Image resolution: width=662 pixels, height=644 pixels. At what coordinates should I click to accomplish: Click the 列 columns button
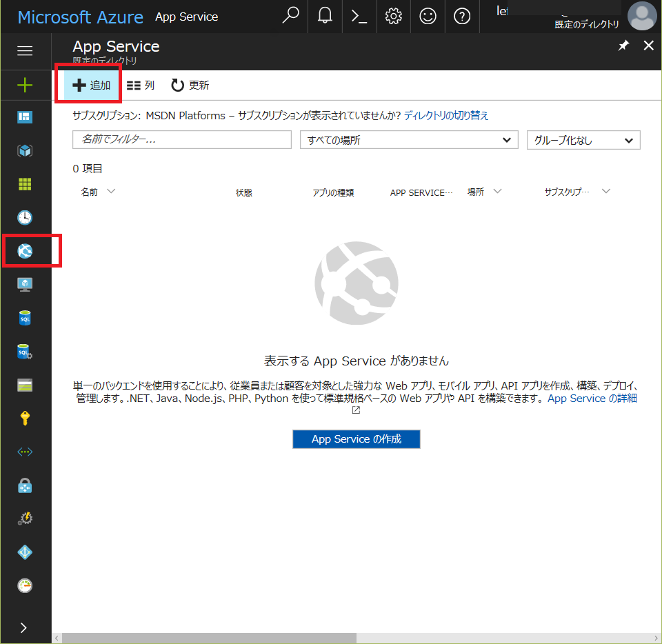[x=141, y=85]
